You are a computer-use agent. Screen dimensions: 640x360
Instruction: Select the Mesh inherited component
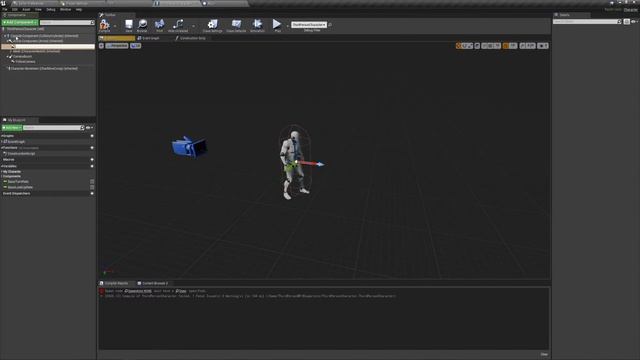pyautogui.click(x=36, y=51)
